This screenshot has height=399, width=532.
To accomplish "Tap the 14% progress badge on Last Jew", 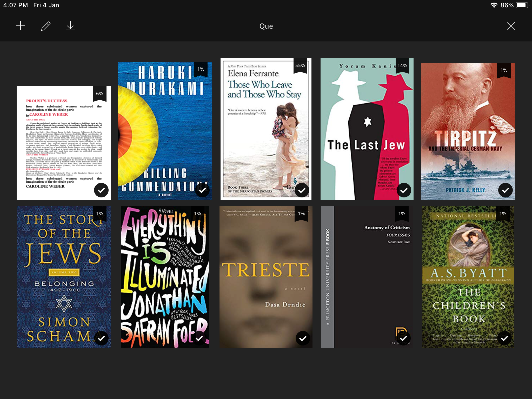I will [x=402, y=66].
